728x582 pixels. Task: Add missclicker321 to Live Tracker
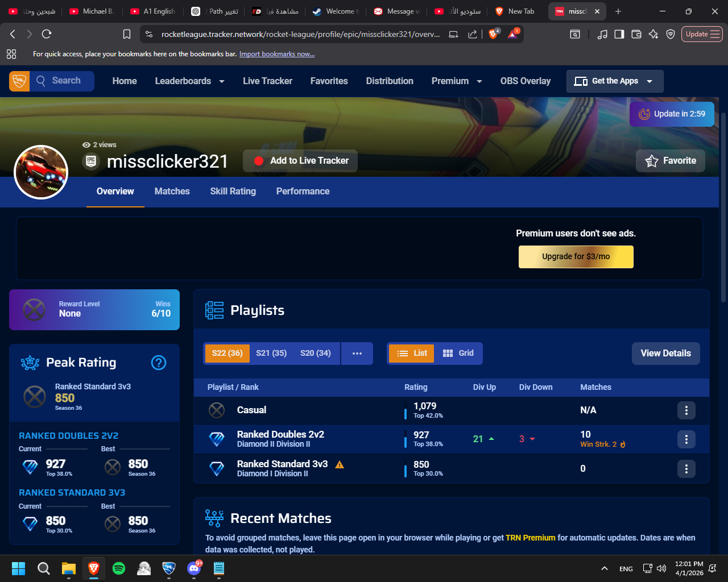pos(300,161)
